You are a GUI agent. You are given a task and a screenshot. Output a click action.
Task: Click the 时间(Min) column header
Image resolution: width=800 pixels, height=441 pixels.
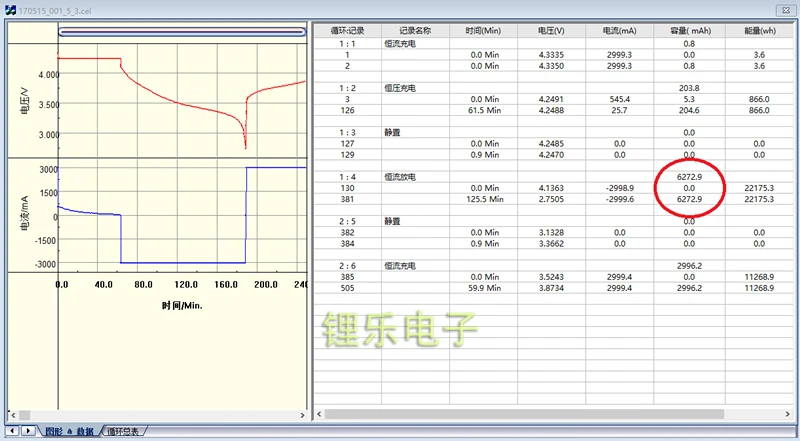(483, 31)
